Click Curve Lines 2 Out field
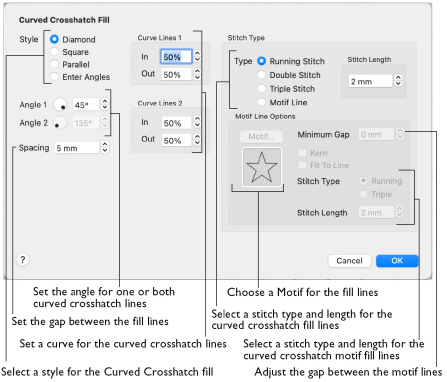 point(176,140)
